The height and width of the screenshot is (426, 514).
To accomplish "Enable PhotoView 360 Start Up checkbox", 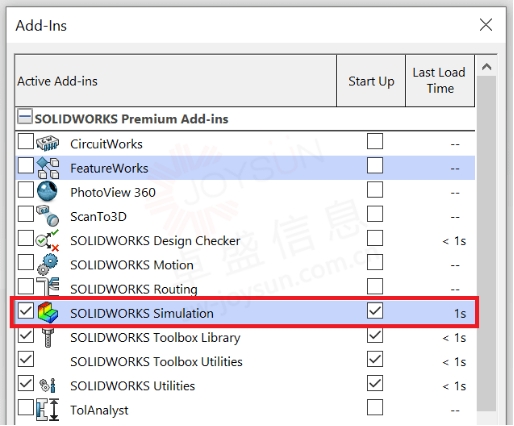I will [x=375, y=189].
